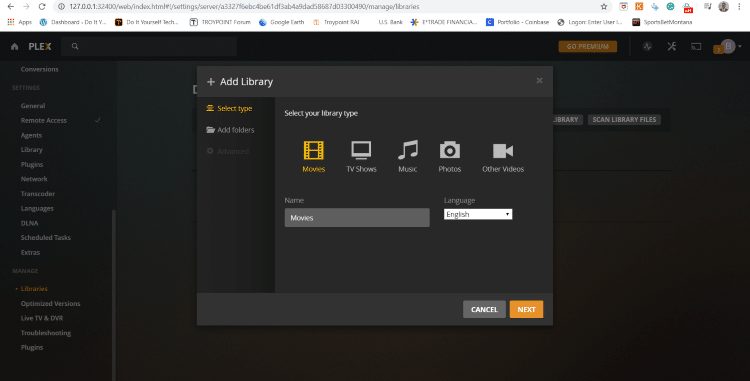
Task: Open the Language dropdown set to English
Action: point(478,214)
